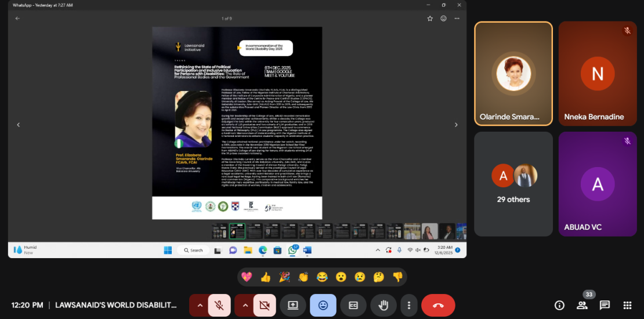Expand video settings arrow beside camera
This screenshot has width=644, height=319.
(245, 305)
